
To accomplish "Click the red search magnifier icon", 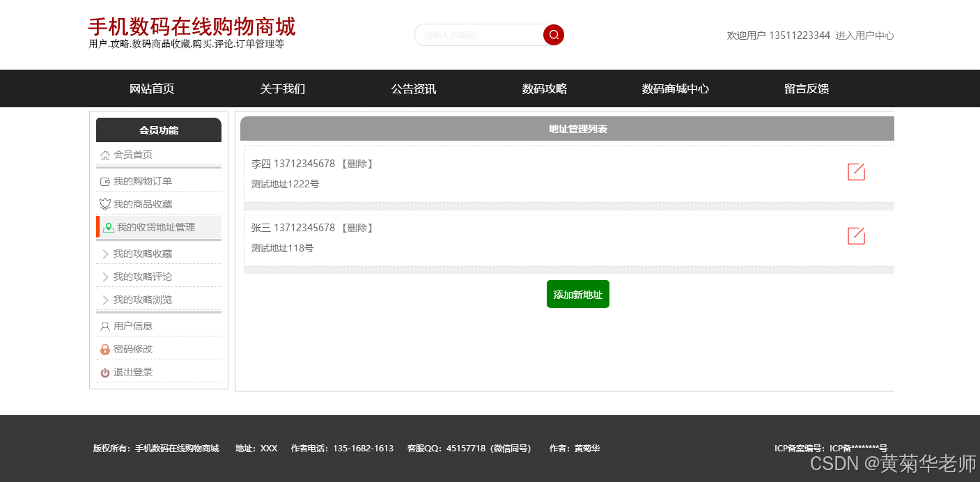I will click(x=554, y=35).
